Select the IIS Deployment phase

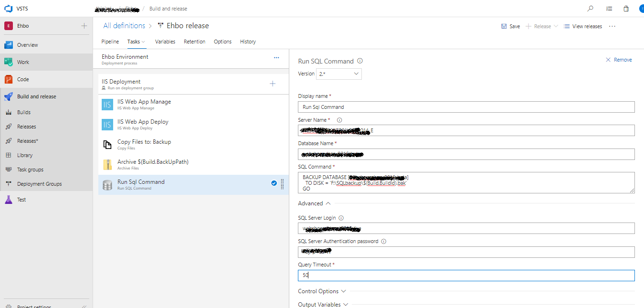pyautogui.click(x=193, y=84)
